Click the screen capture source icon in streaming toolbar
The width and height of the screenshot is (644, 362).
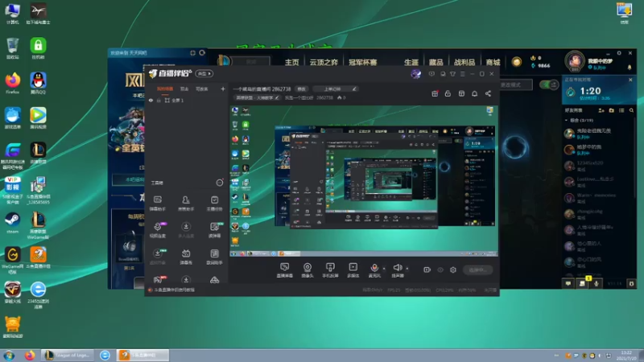[x=285, y=270]
